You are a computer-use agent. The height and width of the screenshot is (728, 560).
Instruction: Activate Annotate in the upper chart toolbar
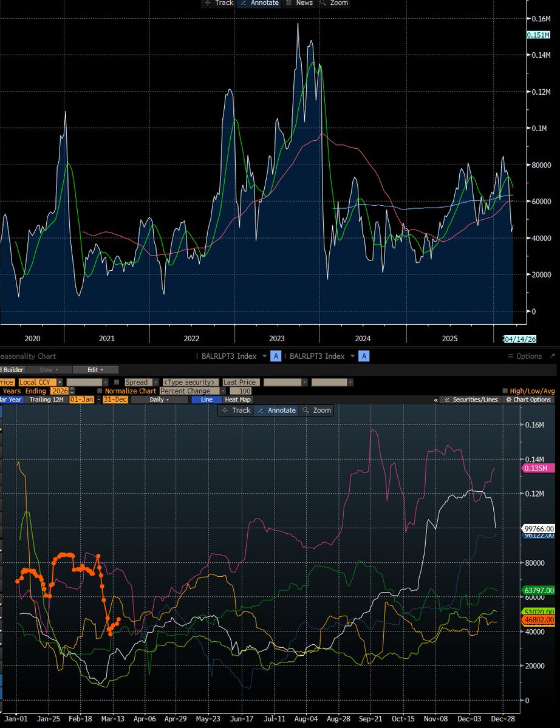259,3
